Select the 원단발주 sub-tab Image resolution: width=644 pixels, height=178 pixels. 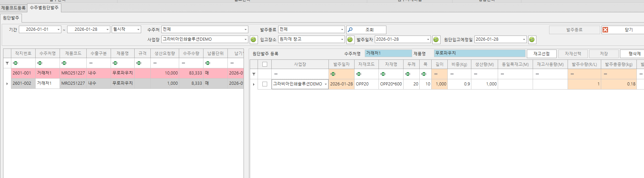point(11,18)
